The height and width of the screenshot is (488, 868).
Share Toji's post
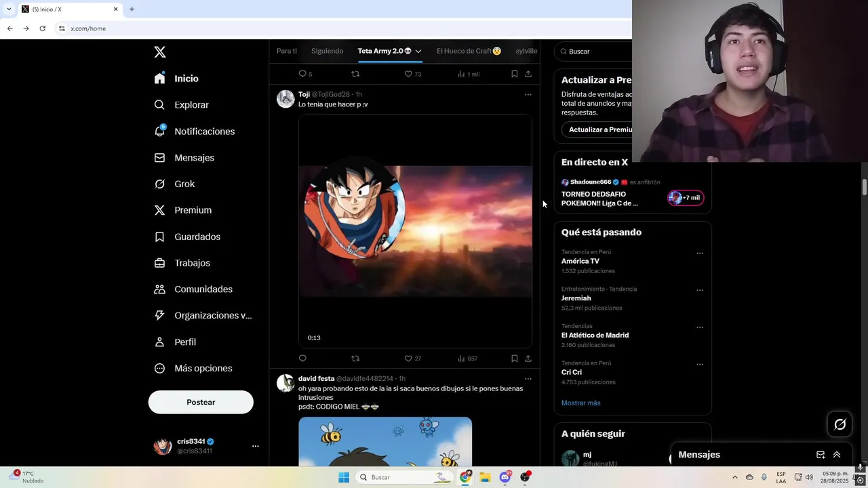(528, 359)
